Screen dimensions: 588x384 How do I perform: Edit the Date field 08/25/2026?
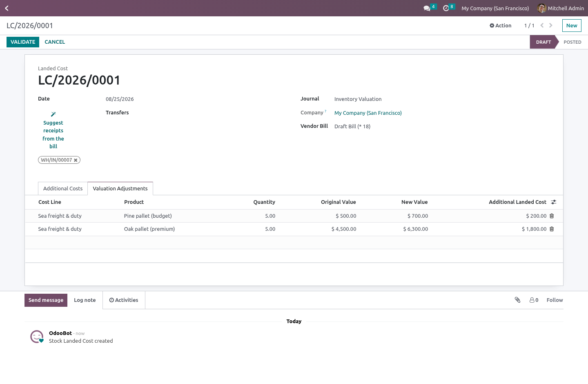click(120, 99)
